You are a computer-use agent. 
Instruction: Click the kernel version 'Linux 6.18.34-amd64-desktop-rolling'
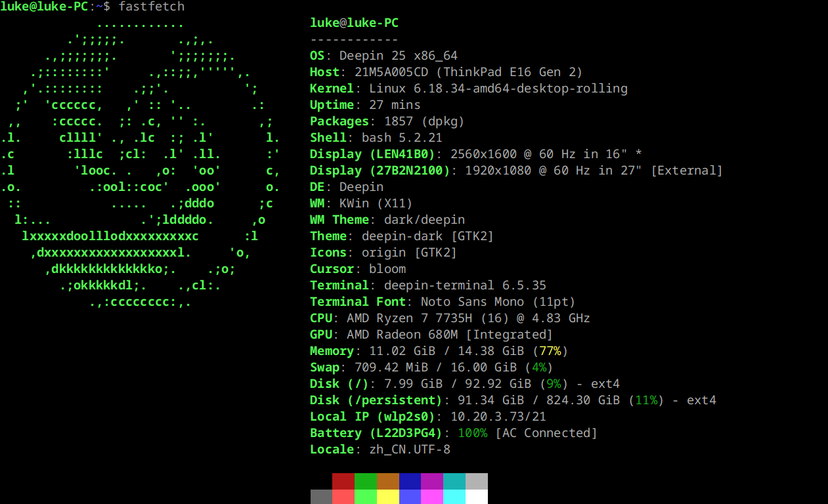pos(498,89)
